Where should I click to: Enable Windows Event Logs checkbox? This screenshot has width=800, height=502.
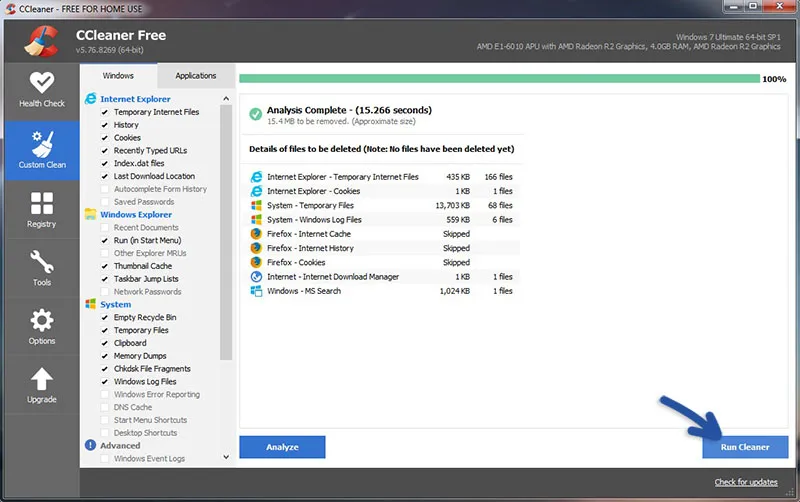click(105, 459)
